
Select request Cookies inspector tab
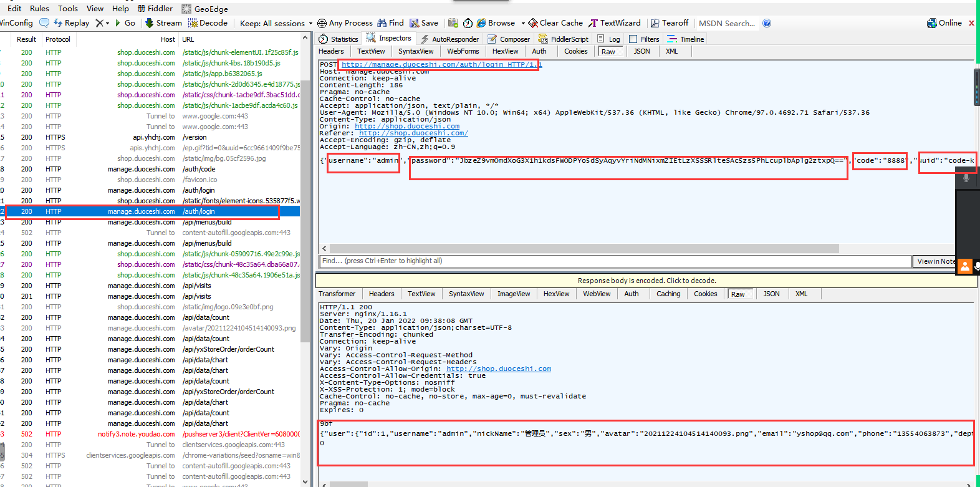coord(576,51)
